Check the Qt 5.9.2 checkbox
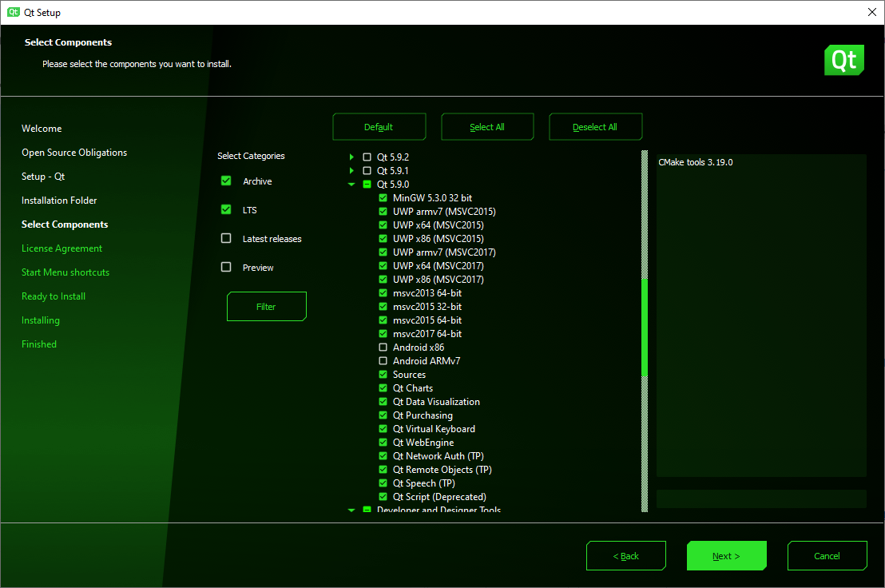Screen dimensions: 885x588 point(367,157)
